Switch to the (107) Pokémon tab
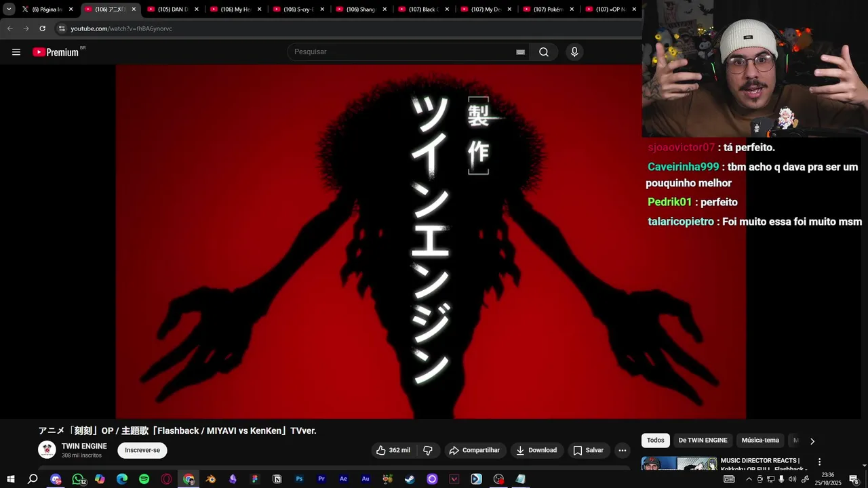 click(x=549, y=9)
